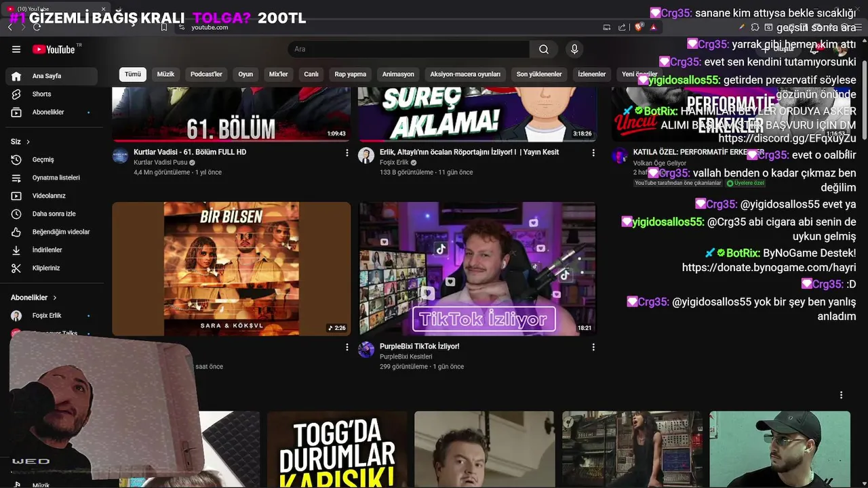Viewport: 868px width, 488px height.
Task: Click the youtube.com address bar
Action: pyautogui.click(x=387, y=27)
